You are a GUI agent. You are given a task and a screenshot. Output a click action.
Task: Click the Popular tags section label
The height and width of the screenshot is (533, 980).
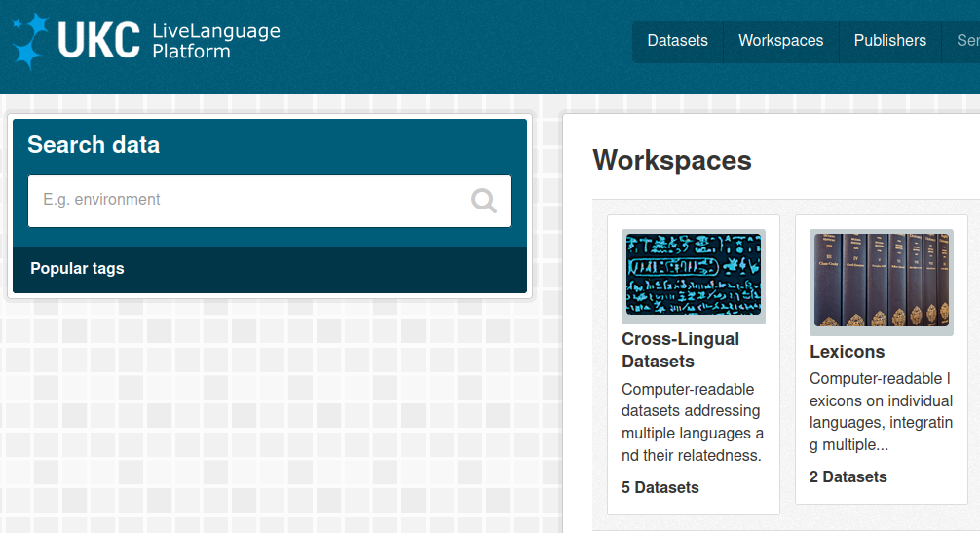(77, 268)
